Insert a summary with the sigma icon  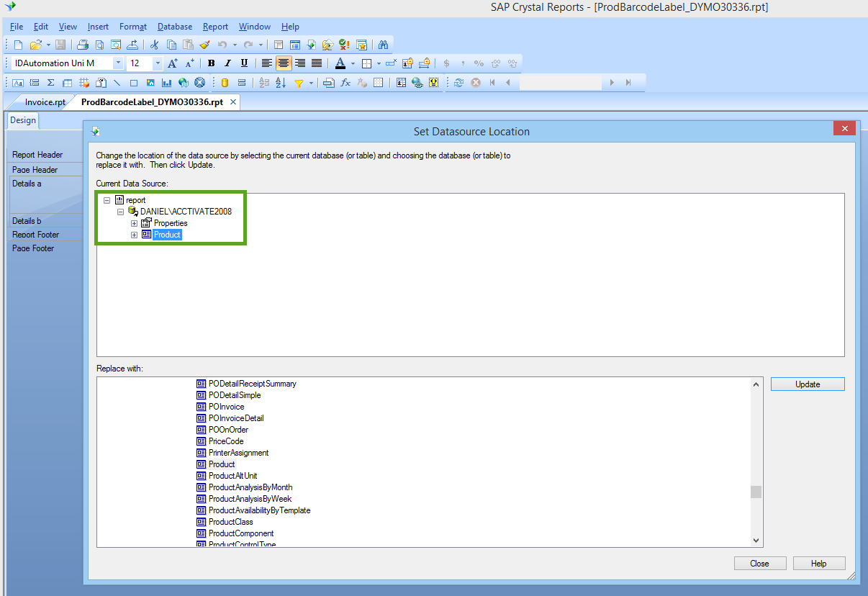[x=51, y=83]
